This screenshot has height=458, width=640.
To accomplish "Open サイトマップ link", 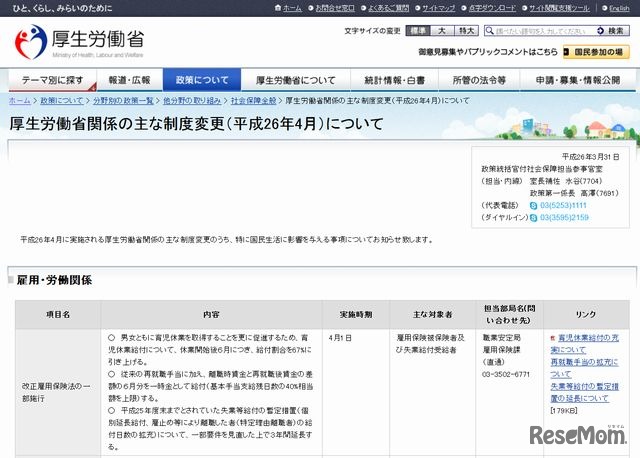I will [438, 8].
